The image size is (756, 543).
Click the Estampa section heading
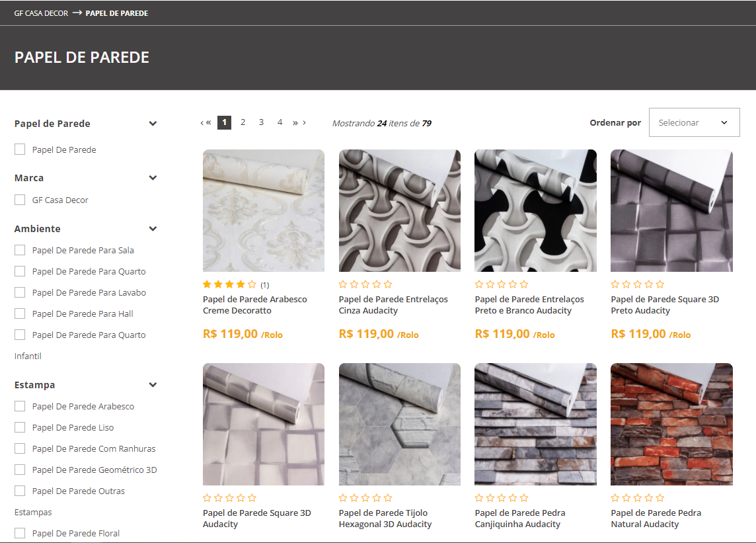(35, 385)
